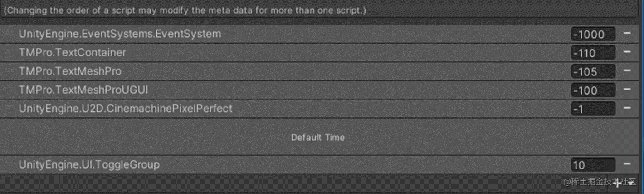644x194 pixels.
Task: Select CinemachinePixelPerfect order field -1
Action: pyautogui.click(x=593, y=109)
